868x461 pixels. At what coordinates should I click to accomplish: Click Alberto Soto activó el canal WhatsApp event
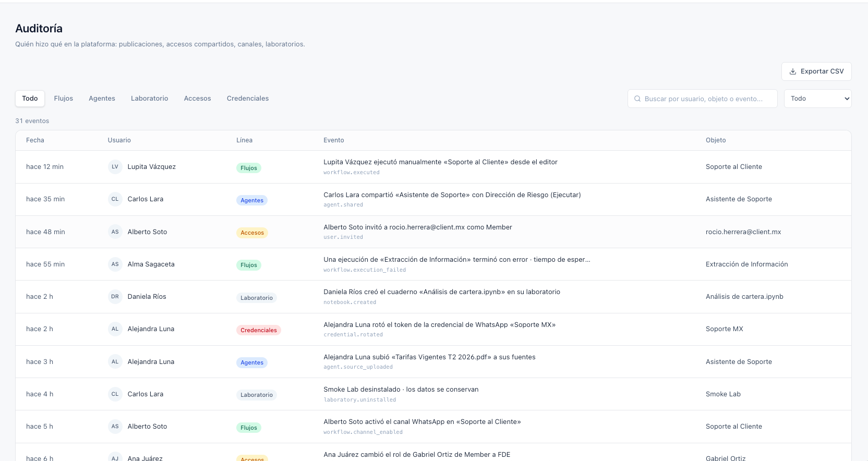tap(422, 422)
